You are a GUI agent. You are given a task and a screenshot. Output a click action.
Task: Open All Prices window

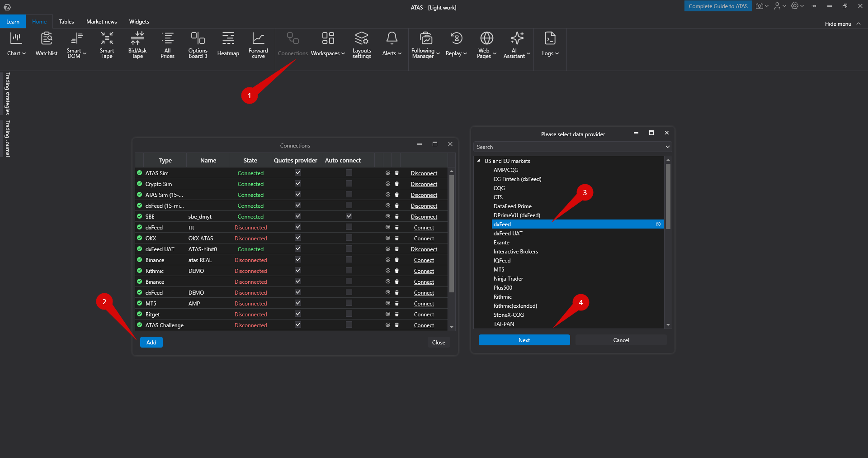tap(167, 44)
